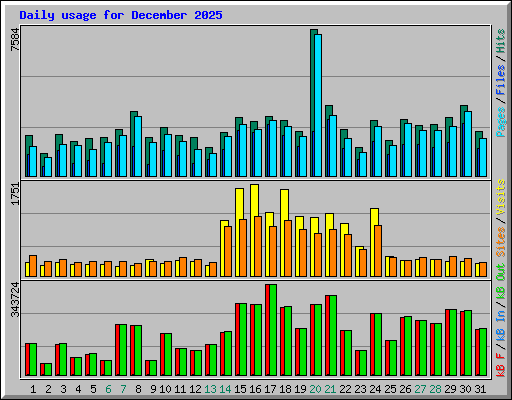Click the 'kB F' legend label

point(501,365)
